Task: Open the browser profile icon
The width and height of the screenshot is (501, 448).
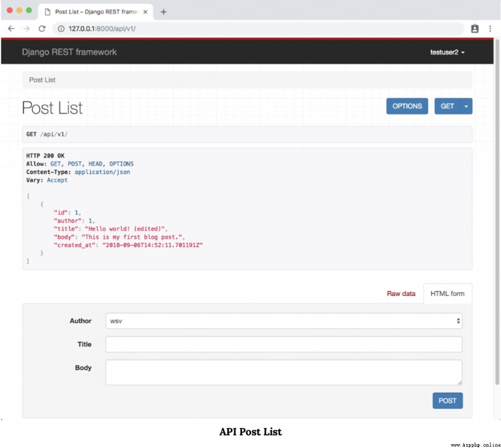Action: (x=475, y=29)
